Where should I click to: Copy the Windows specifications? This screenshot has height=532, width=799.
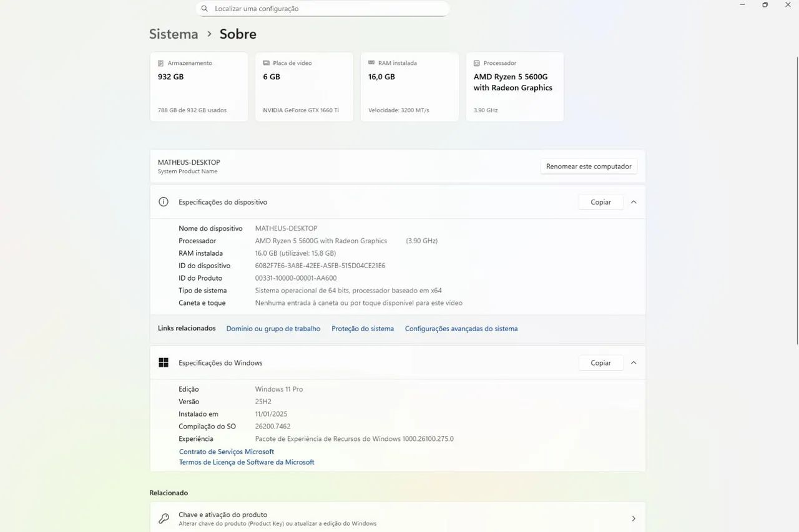coord(600,363)
